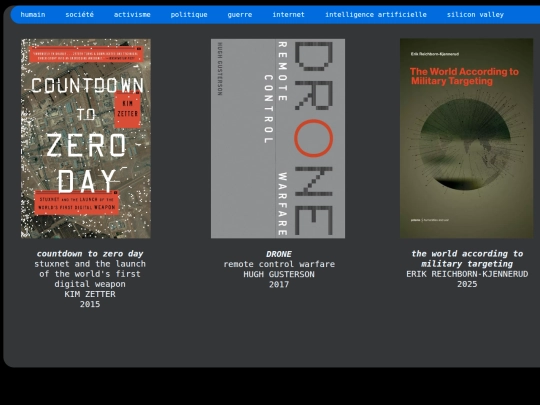540x405 pixels.
Task: Click the subtitle 'remote control warfare'
Action: click(x=279, y=264)
